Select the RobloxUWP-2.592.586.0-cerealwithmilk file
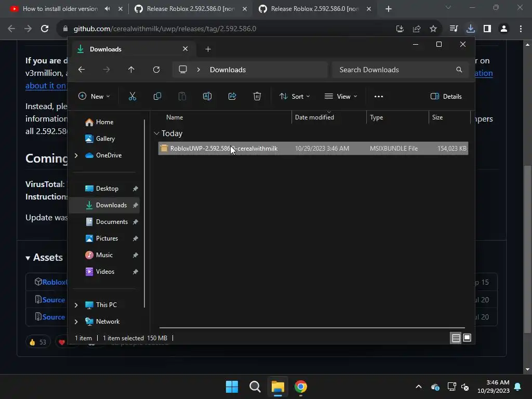Screen dimensions: 532x399 click(313, 149)
